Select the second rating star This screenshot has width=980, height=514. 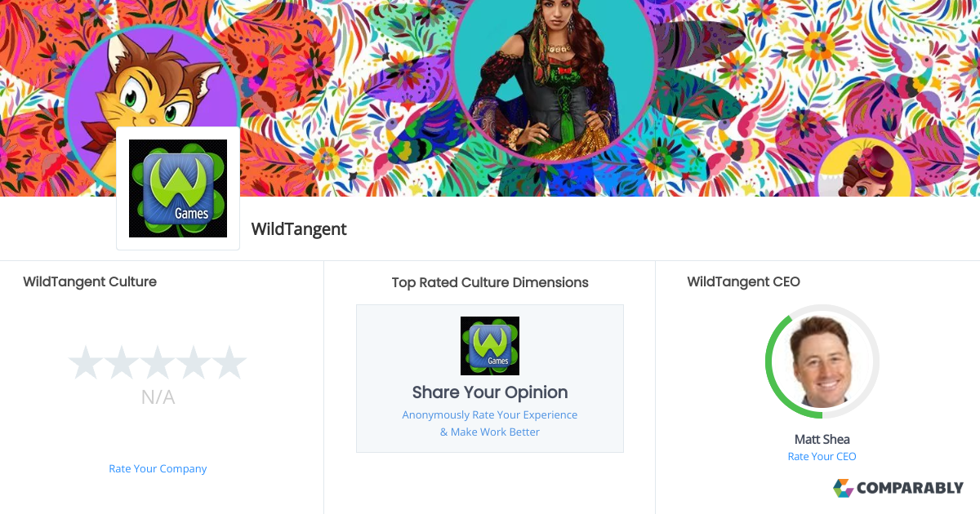pos(121,362)
